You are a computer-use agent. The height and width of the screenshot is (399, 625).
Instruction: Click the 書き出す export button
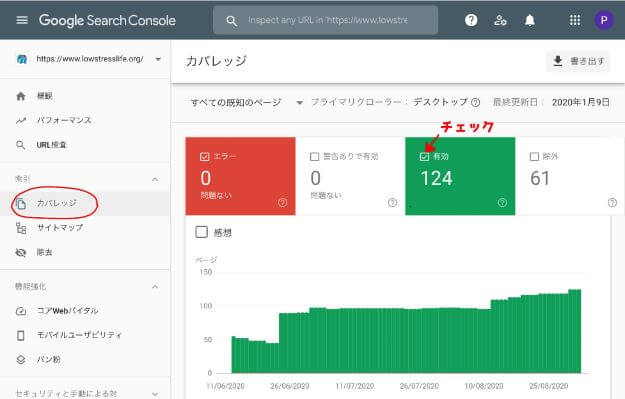(x=578, y=61)
